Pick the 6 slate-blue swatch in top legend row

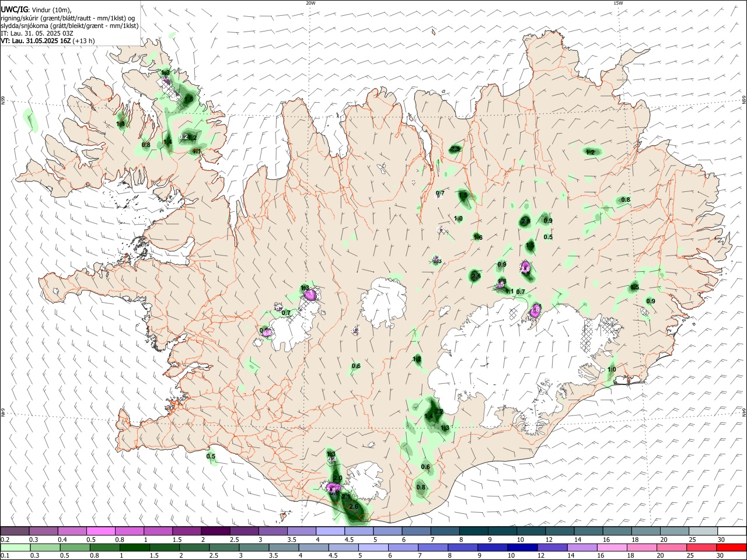pyautogui.click(x=415, y=531)
